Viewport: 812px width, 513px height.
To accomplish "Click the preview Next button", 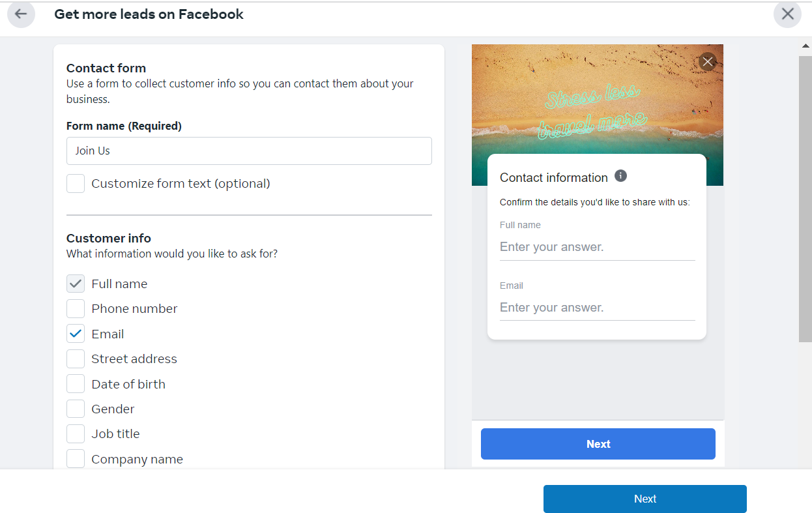I will [598, 444].
